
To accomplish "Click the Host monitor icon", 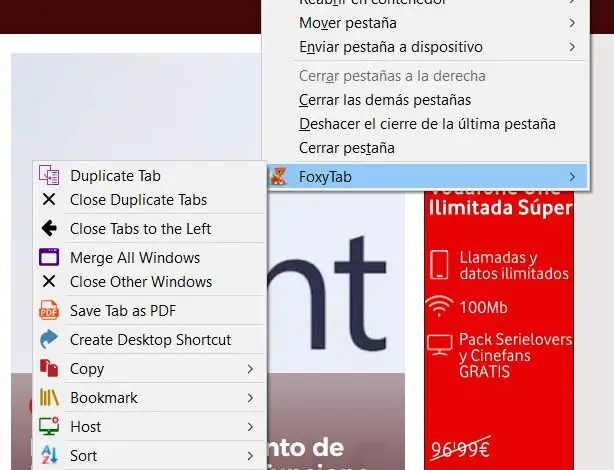I will coord(49,426).
